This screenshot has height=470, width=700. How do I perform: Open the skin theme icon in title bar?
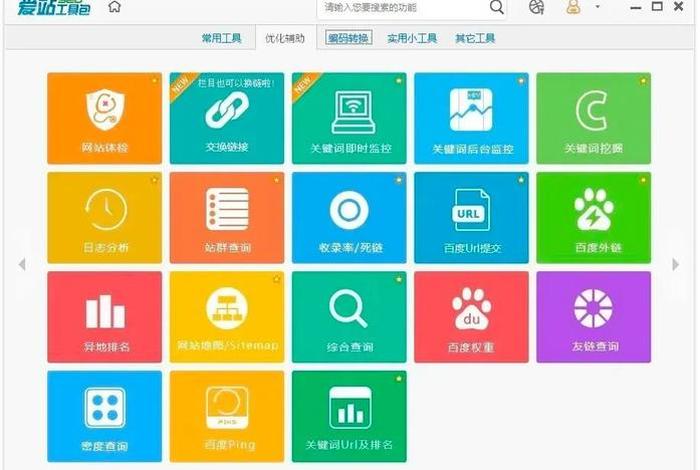click(x=536, y=7)
